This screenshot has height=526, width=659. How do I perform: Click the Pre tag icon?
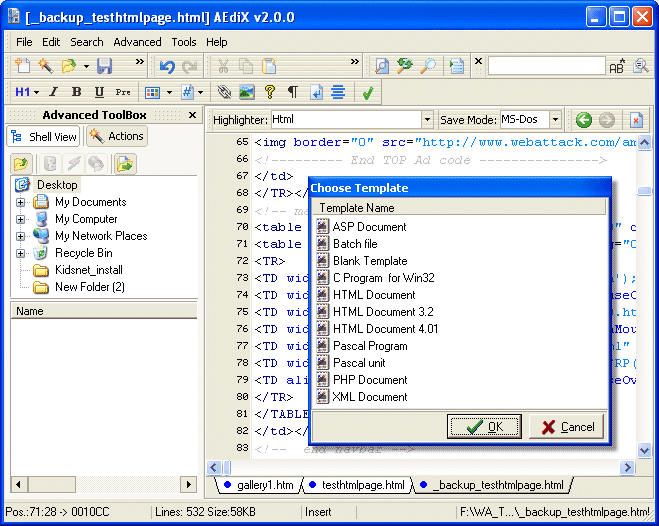123,92
